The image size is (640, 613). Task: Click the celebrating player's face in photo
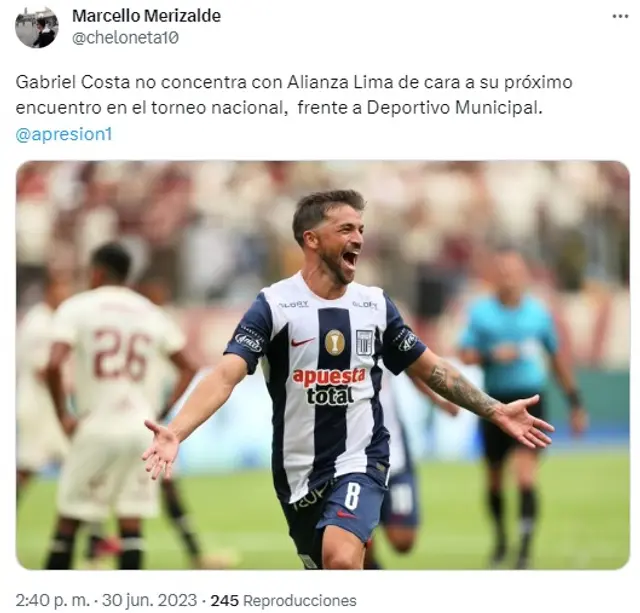(339, 245)
